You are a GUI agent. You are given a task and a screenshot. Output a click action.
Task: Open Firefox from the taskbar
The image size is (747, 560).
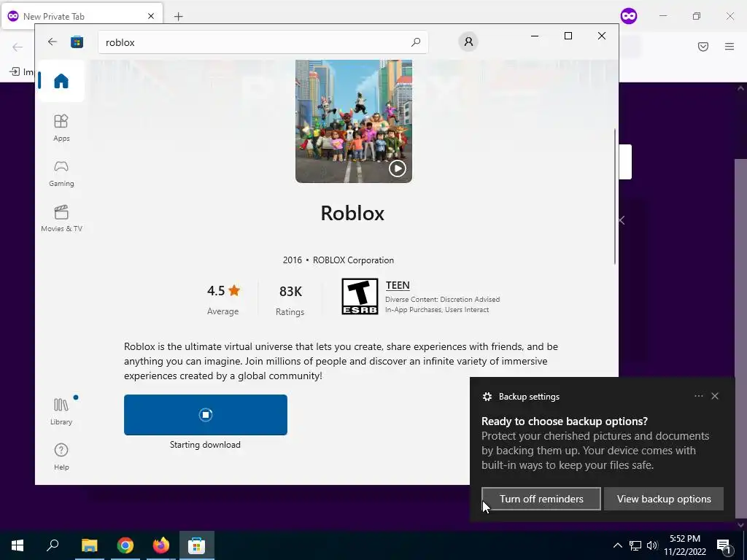click(x=161, y=545)
